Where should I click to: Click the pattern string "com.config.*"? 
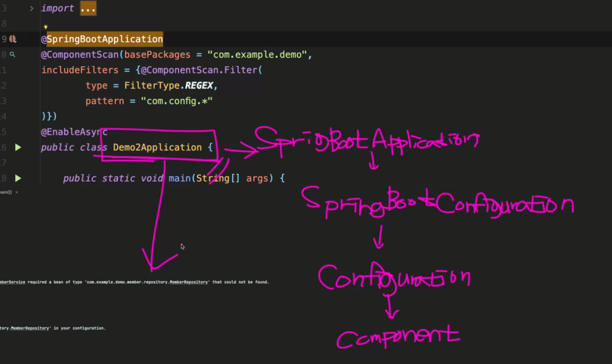click(176, 101)
